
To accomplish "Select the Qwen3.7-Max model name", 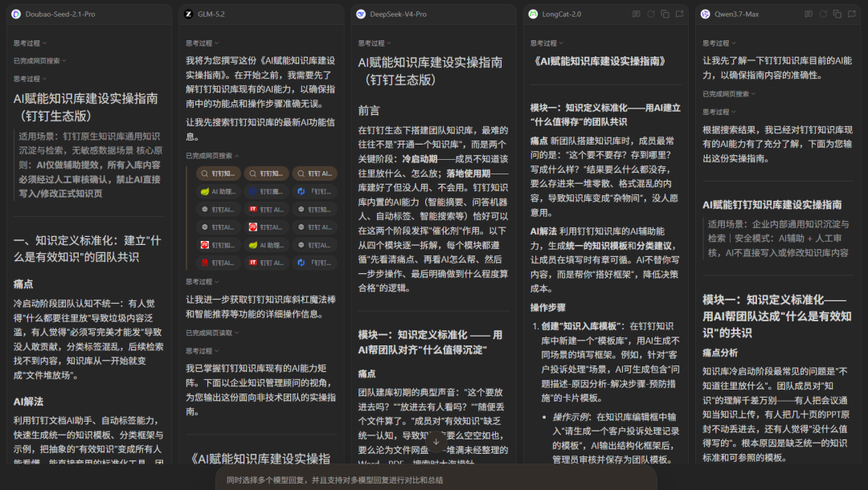I will 736,14.
